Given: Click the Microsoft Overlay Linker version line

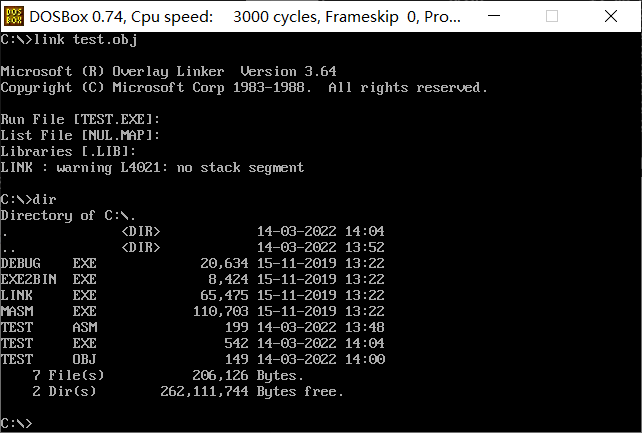Looking at the screenshot, I should [168, 72].
